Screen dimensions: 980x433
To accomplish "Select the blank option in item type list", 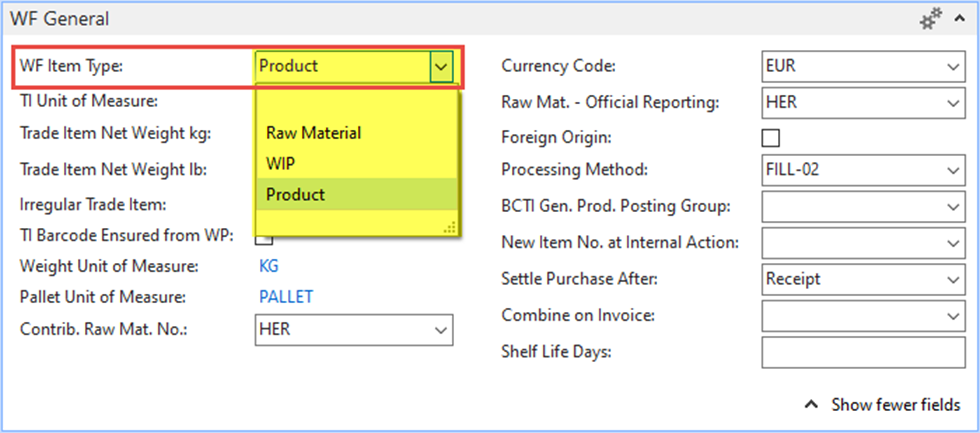I will [x=355, y=105].
